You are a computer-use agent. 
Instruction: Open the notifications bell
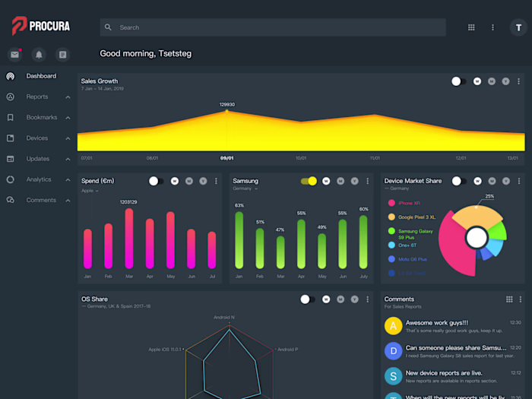pos(39,54)
